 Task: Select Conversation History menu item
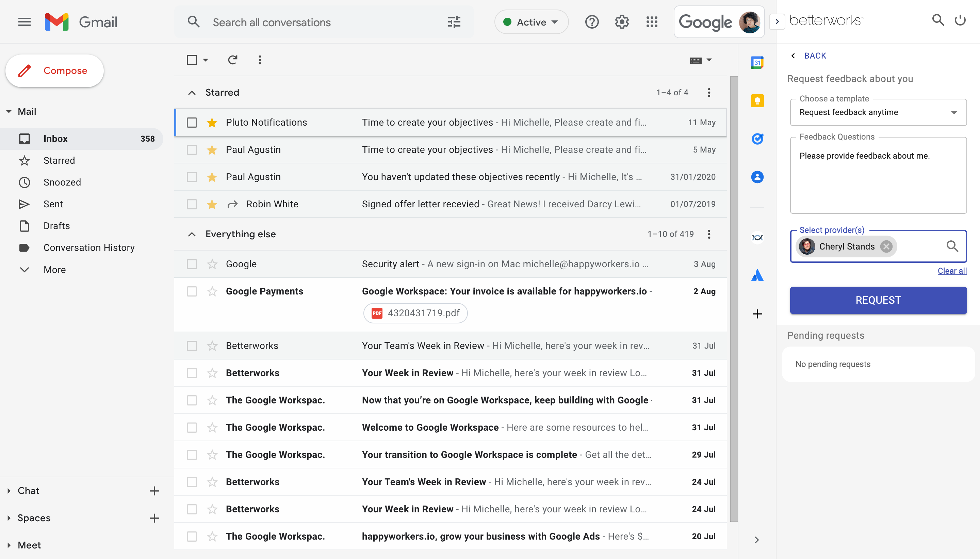88,247
